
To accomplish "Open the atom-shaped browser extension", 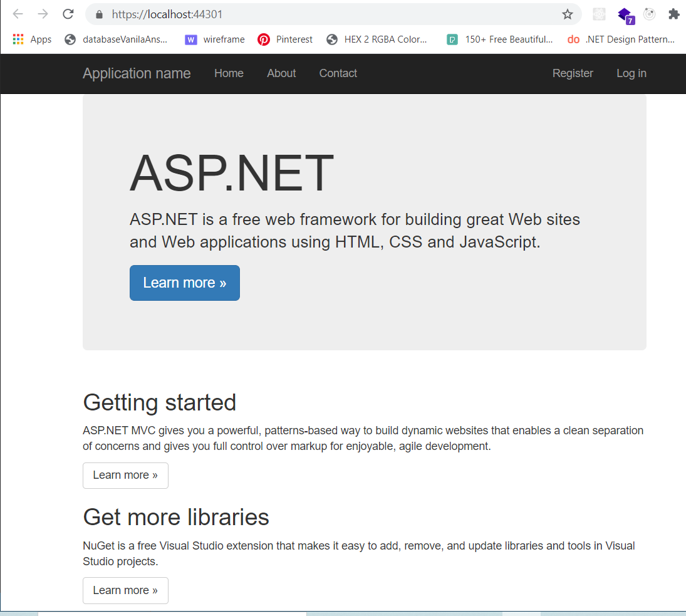I will point(649,14).
